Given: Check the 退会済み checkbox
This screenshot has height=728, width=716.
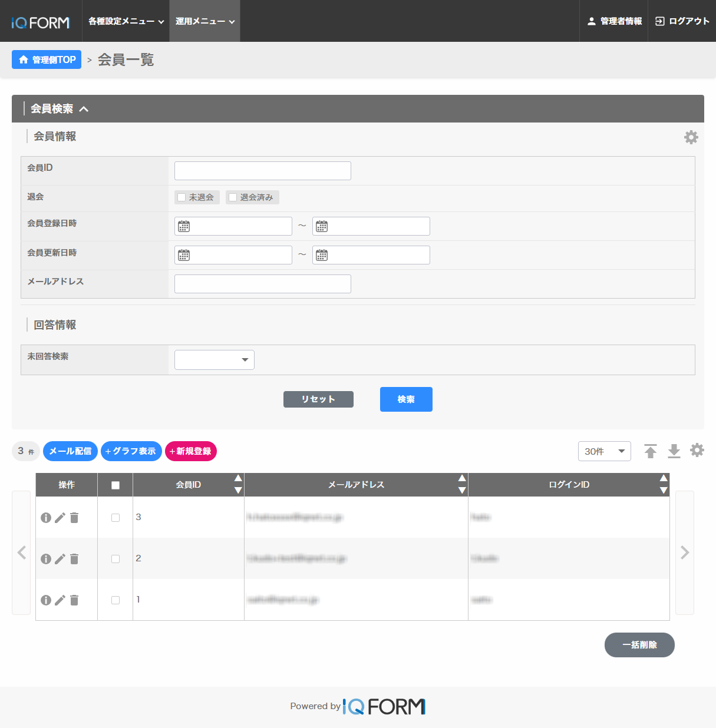Looking at the screenshot, I should (232, 197).
